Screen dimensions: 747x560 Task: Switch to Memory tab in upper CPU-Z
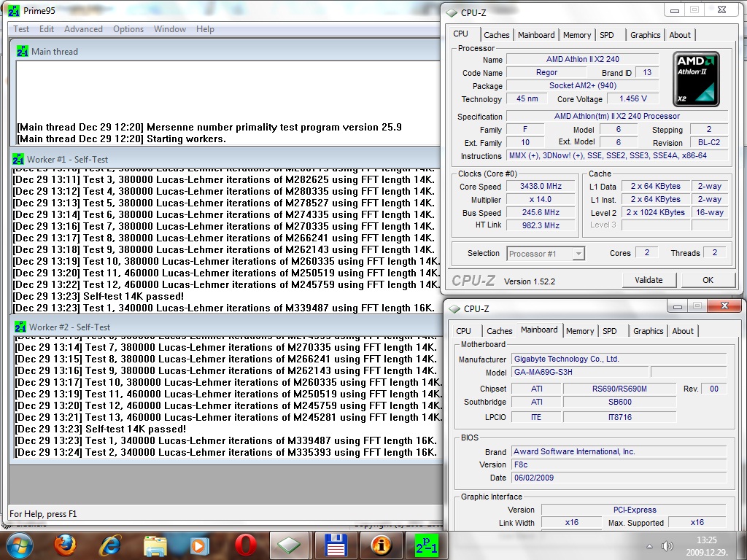point(576,35)
